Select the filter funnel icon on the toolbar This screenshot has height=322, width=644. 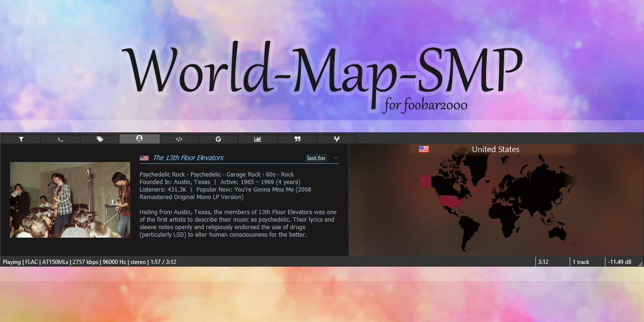pos(21,139)
